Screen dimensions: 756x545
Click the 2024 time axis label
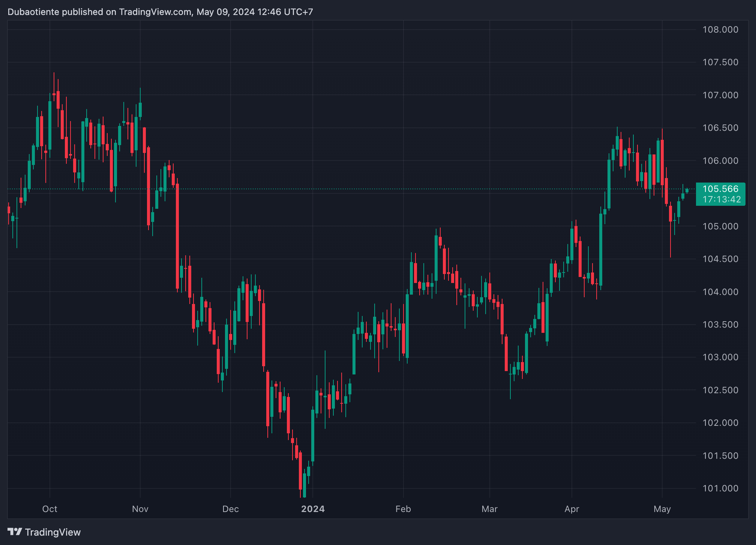(x=313, y=509)
